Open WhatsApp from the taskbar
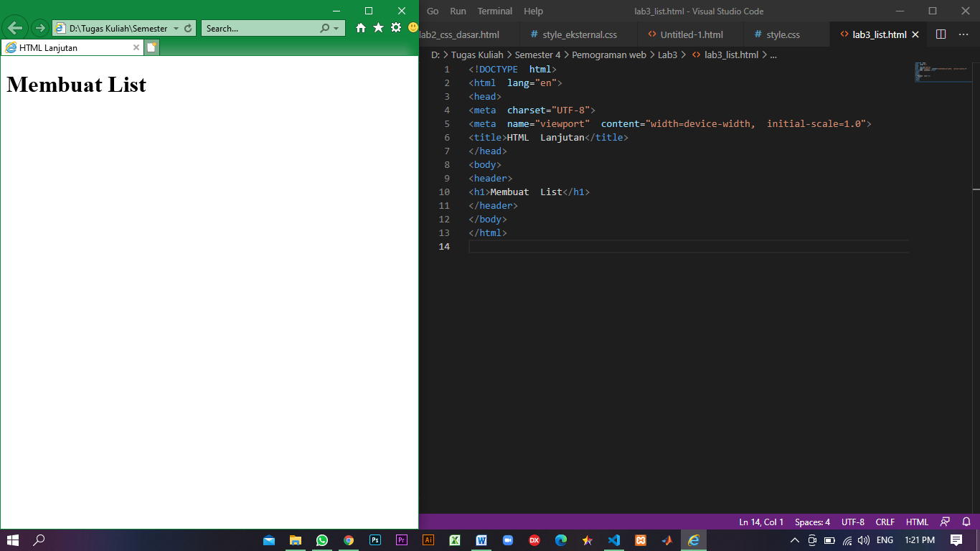This screenshot has width=980, height=551. coord(321,540)
